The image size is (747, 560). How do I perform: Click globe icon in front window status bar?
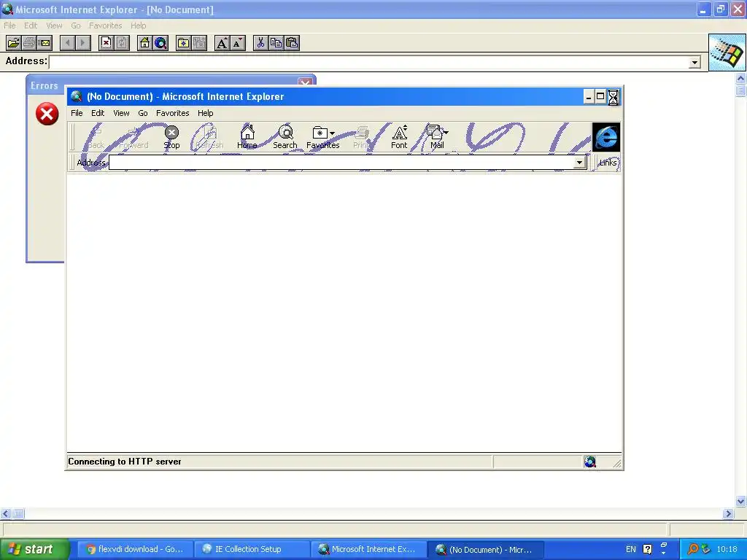pos(589,462)
